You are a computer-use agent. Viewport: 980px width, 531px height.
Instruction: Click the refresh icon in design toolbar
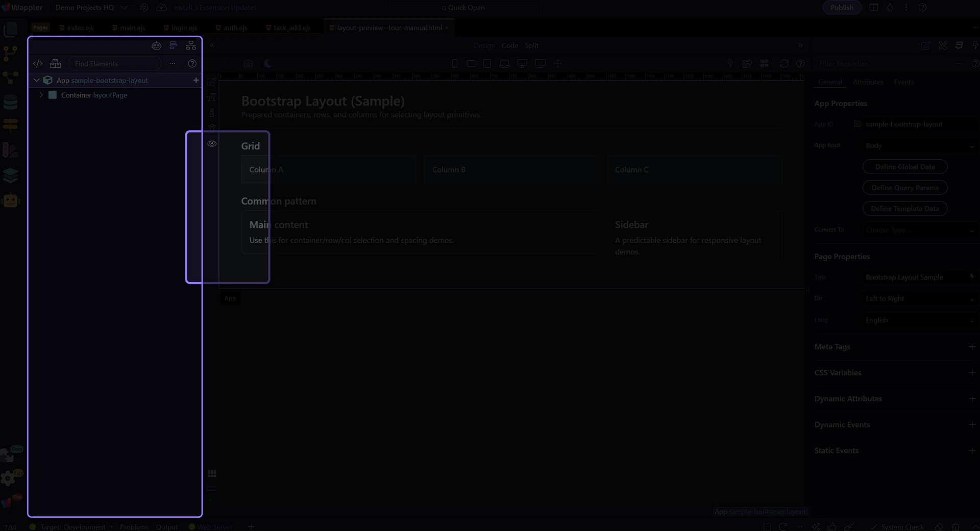click(784, 64)
